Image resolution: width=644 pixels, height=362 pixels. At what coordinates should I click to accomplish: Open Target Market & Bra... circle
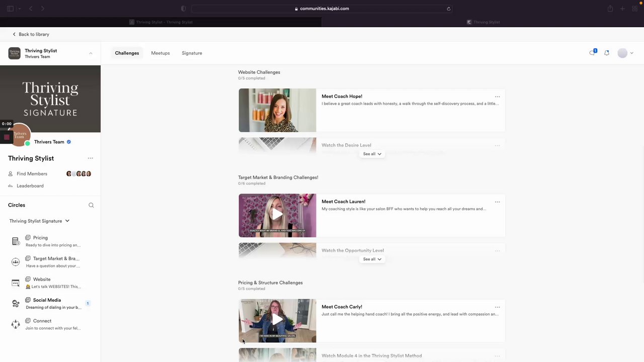pos(50,262)
